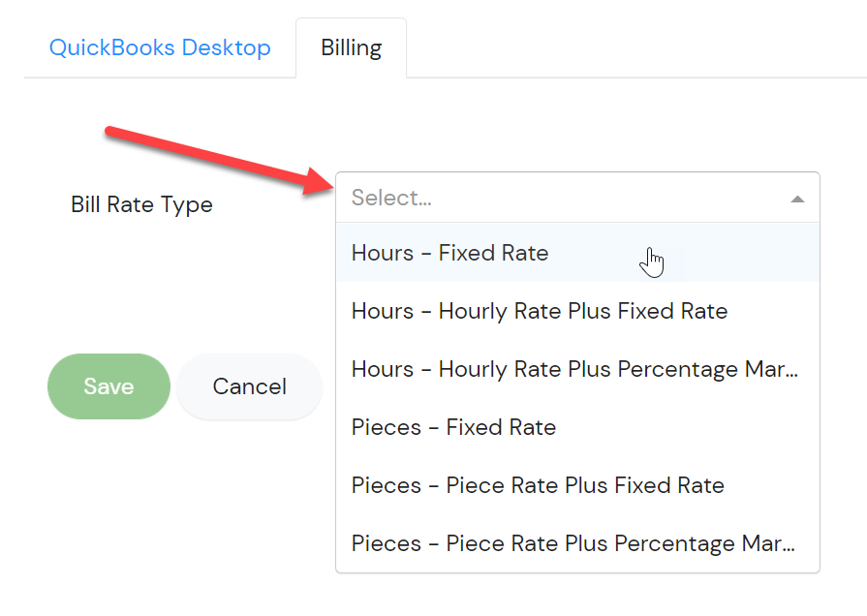Click the red arrow annotation
This screenshot has width=867, height=616.
click(220, 161)
